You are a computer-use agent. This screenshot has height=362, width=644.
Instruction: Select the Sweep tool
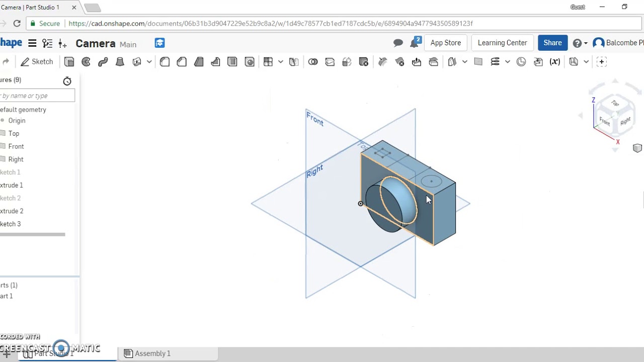point(103,62)
